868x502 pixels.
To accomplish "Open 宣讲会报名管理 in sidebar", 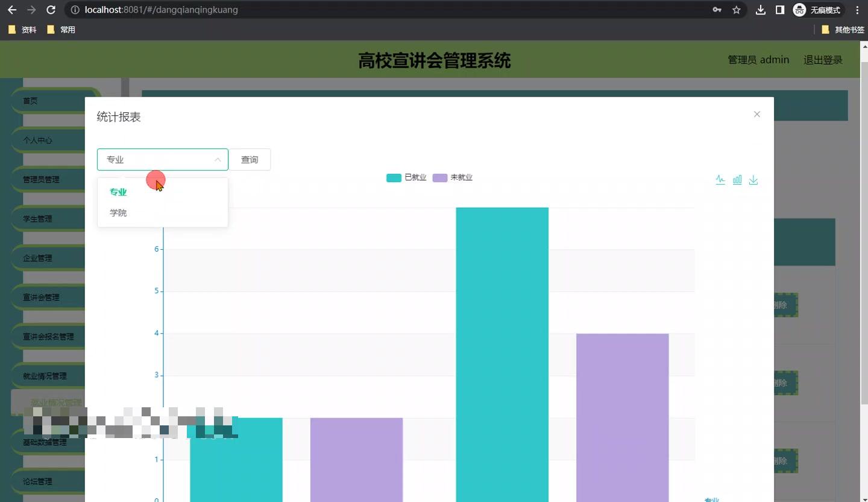I will click(48, 336).
